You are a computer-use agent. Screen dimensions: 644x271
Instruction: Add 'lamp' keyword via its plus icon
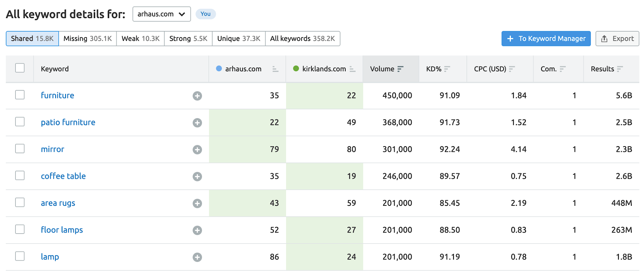tap(197, 257)
